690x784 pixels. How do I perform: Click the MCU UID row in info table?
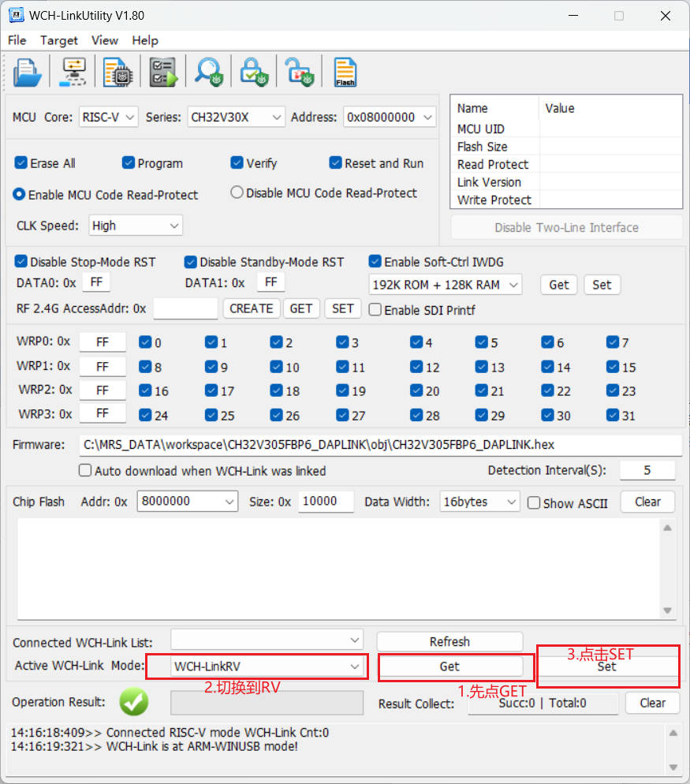566,129
